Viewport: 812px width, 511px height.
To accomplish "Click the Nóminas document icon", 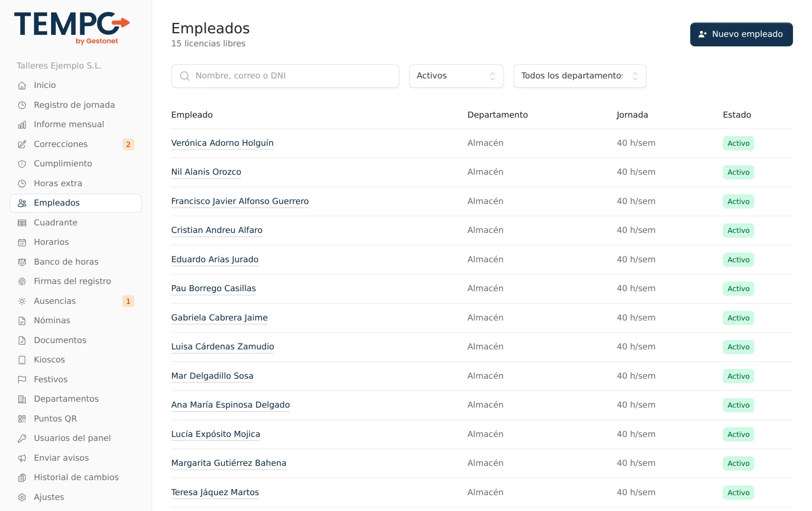I will click(22, 320).
